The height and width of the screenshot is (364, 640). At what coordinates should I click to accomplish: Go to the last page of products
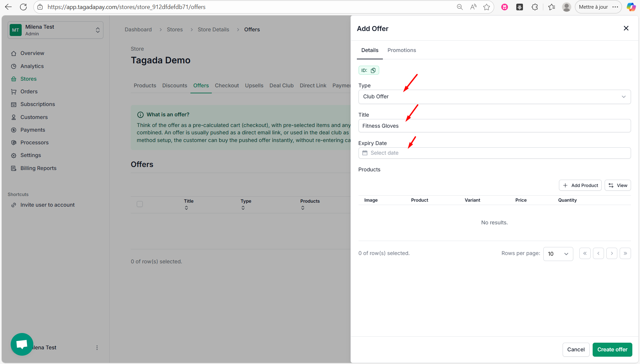pos(625,253)
